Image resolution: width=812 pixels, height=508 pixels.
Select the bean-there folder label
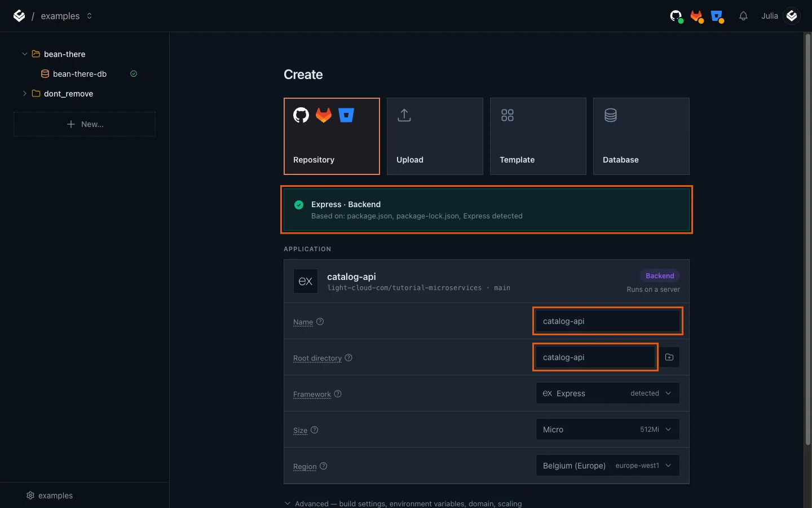[x=65, y=54]
